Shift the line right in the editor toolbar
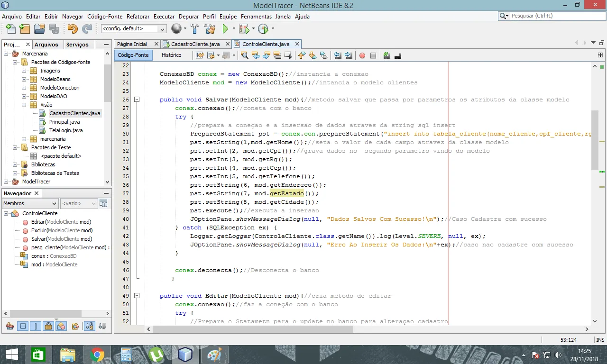This screenshot has width=607, height=364. [349, 55]
